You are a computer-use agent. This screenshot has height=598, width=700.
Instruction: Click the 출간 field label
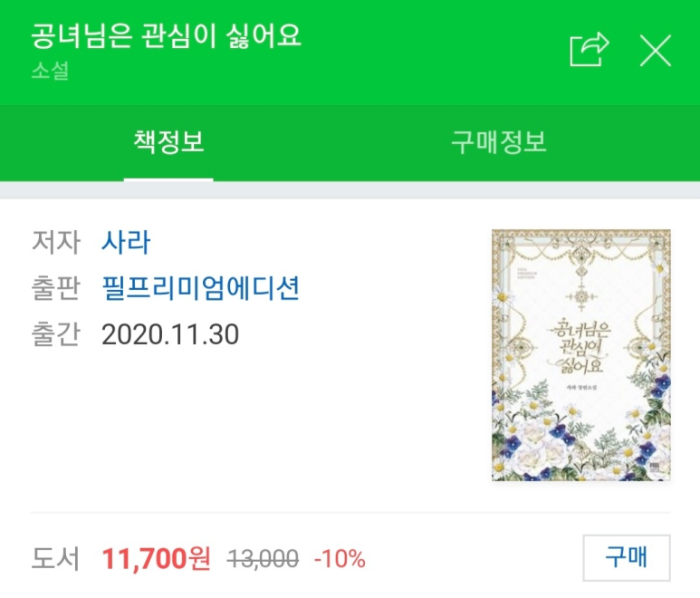point(55,335)
